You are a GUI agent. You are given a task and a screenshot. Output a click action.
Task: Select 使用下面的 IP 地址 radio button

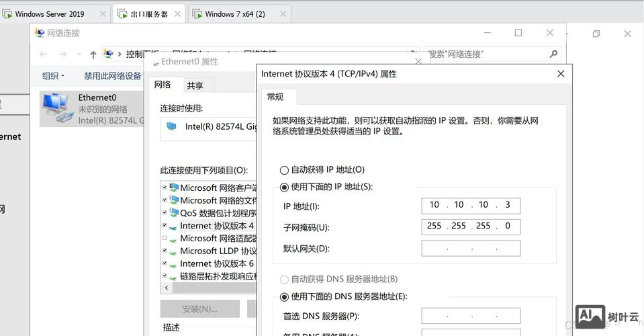284,187
